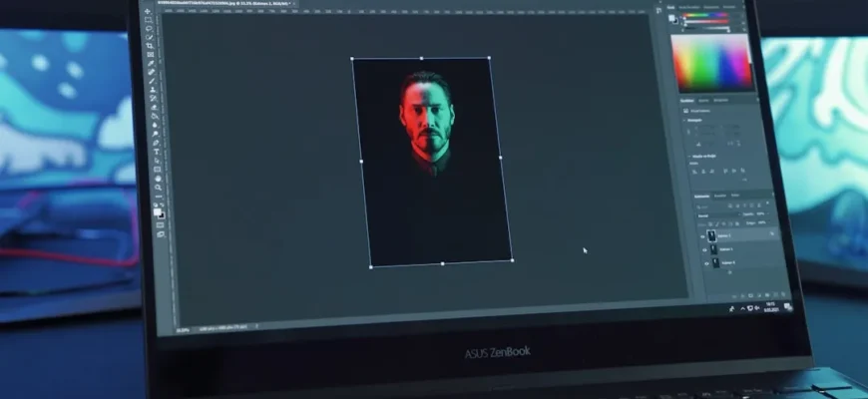This screenshot has width=868, height=399.
Task: Toggle the width-height link in Transform section
Action: click(x=688, y=132)
